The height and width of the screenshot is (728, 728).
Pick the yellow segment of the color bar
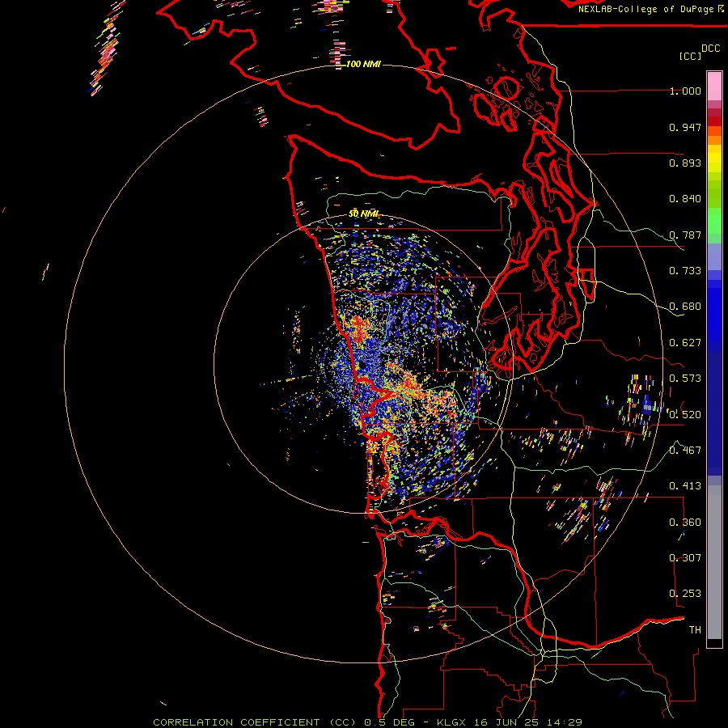click(x=714, y=159)
